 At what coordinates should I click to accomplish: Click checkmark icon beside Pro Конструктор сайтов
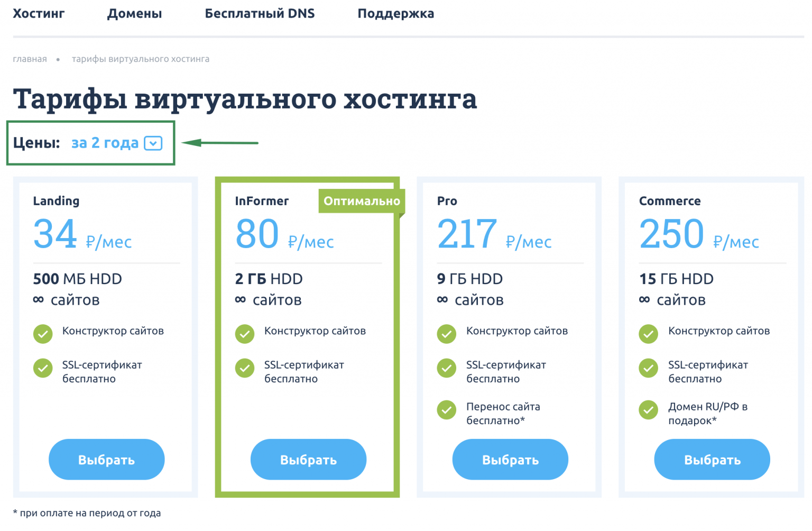[x=447, y=334]
